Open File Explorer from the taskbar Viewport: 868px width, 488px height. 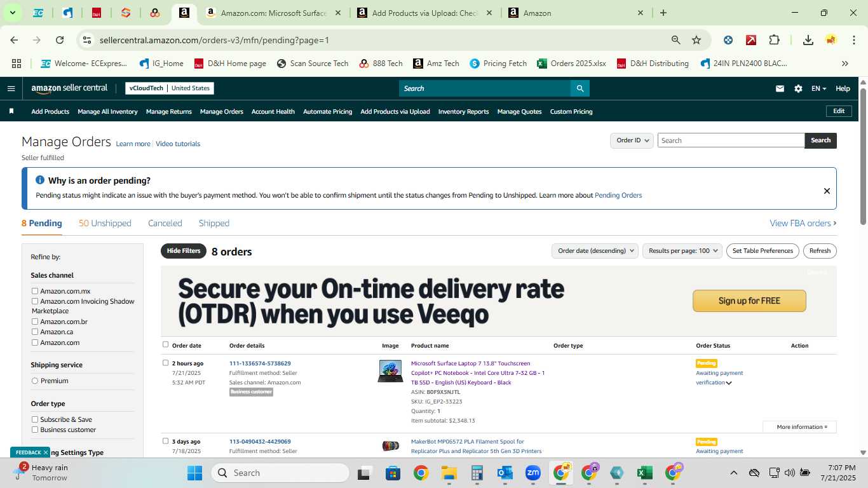[x=449, y=473]
